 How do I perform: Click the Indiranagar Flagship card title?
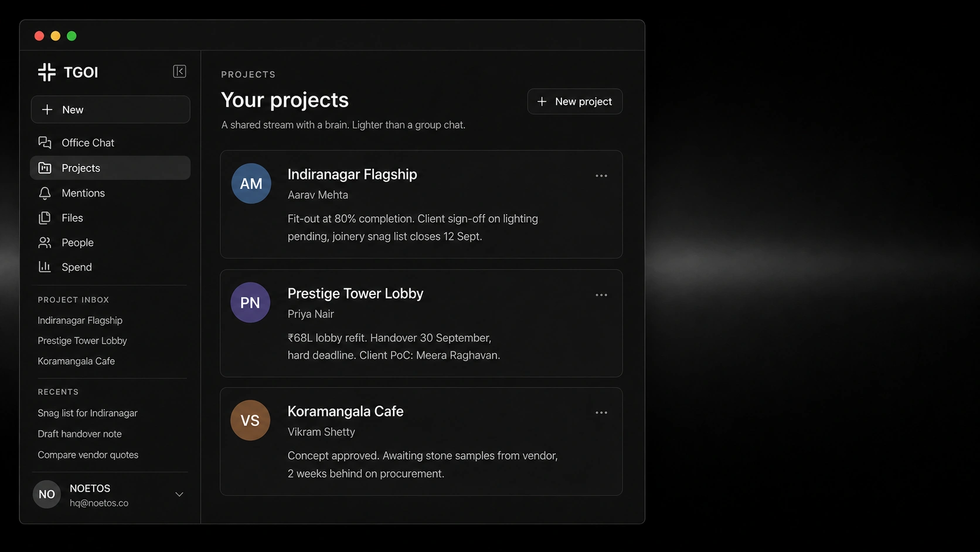pos(352,175)
